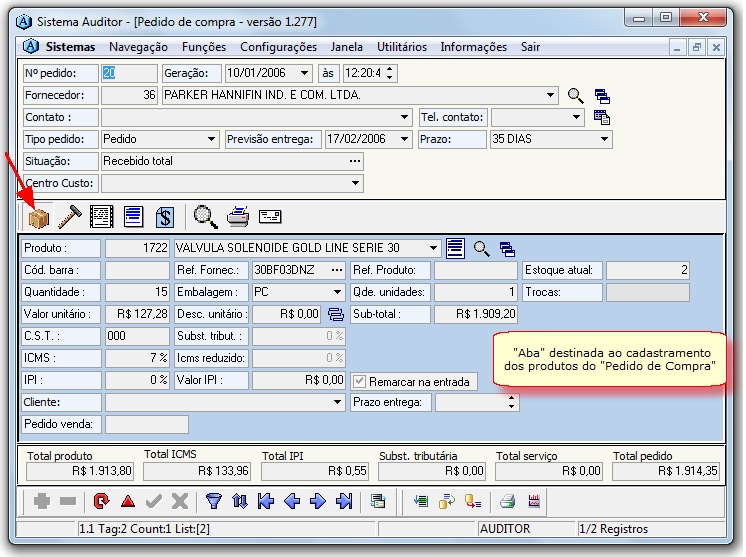Go to first record blue arrow

point(265,501)
